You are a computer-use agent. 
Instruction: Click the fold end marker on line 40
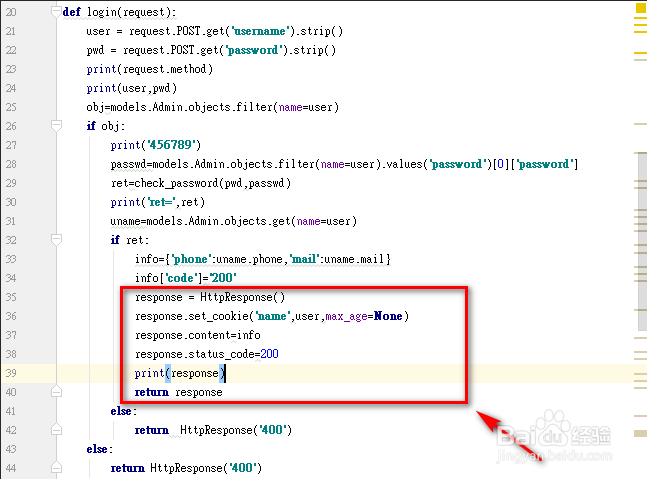57,392
